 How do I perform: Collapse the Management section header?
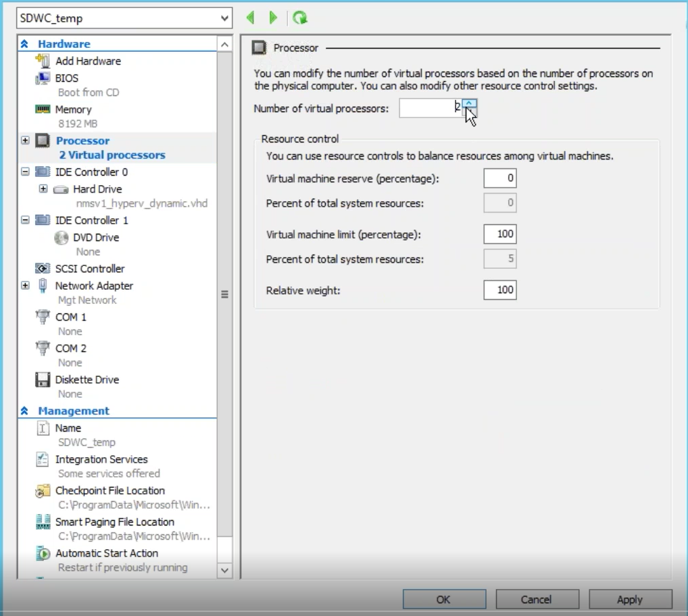(x=24, y=411)
